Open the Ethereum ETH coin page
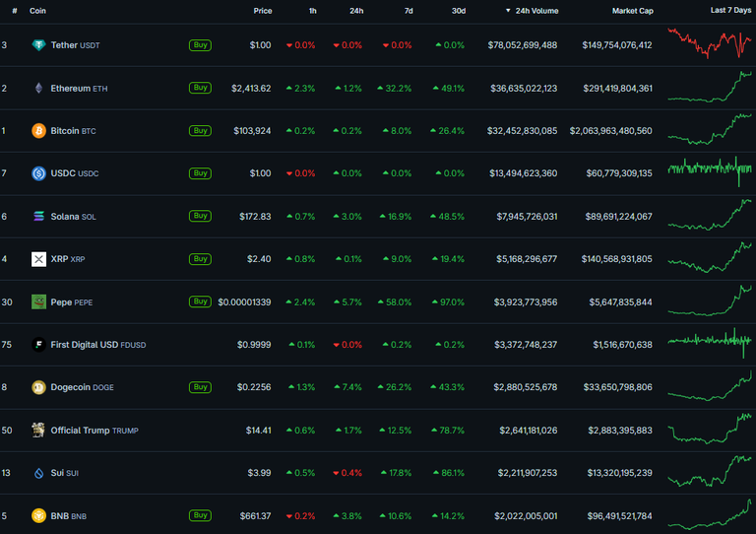This screenshot has width=756, height=534. tap(79, 88)
